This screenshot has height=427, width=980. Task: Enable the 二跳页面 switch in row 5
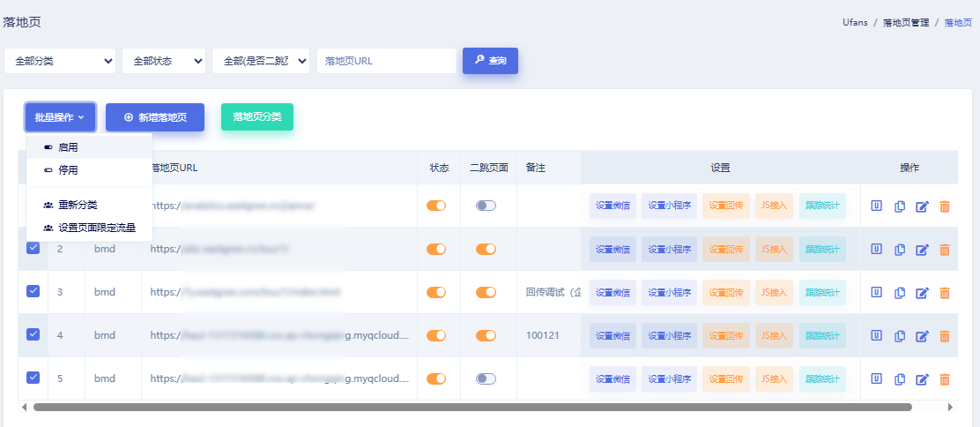(486, 378)
